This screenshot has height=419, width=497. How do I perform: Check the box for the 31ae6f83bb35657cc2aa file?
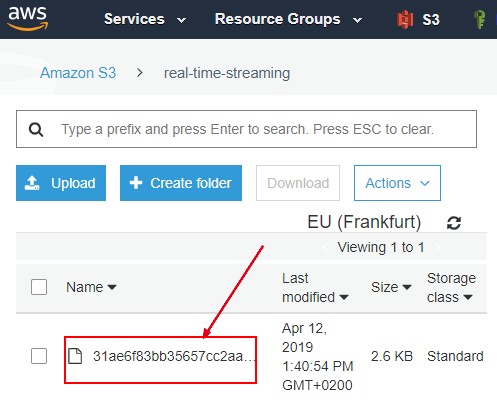[39, 356]
